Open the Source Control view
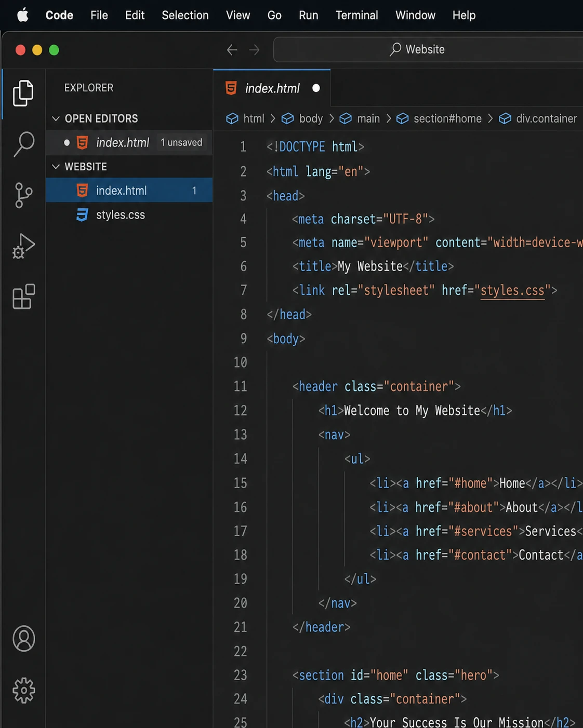Screen dimensions: 583x728 23,195
